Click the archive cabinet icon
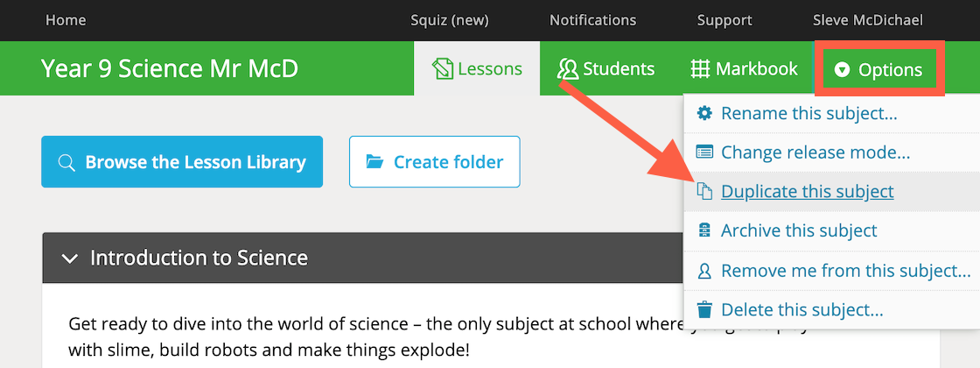This screenshot has width=980, height=368. point(704,230)
